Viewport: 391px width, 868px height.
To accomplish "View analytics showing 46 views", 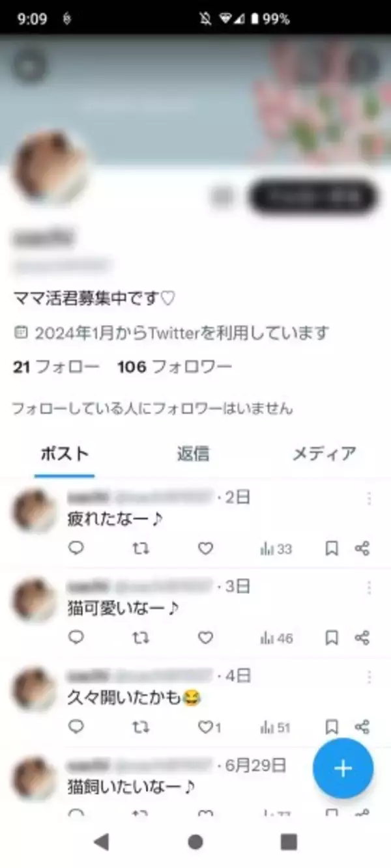I will 276,638.
